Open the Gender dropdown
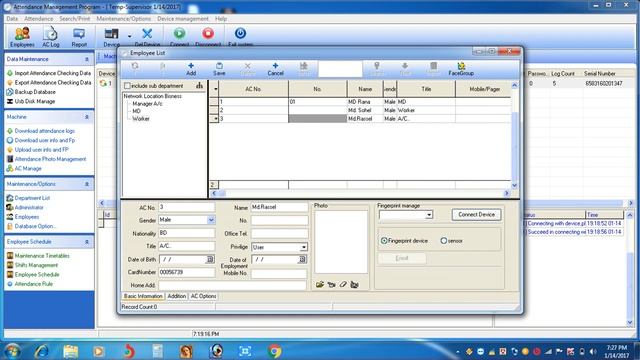Screen dimensions: 640x360 pos(211,220)
